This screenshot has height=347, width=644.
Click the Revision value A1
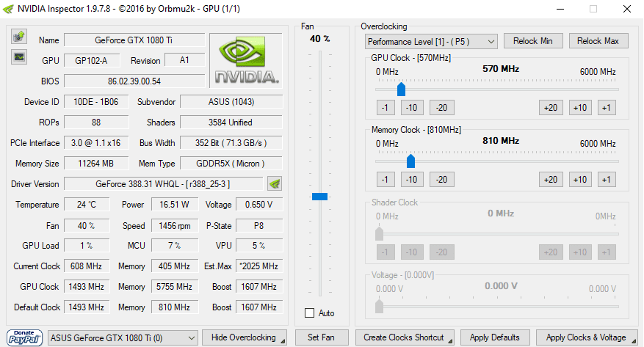(185, 60)
